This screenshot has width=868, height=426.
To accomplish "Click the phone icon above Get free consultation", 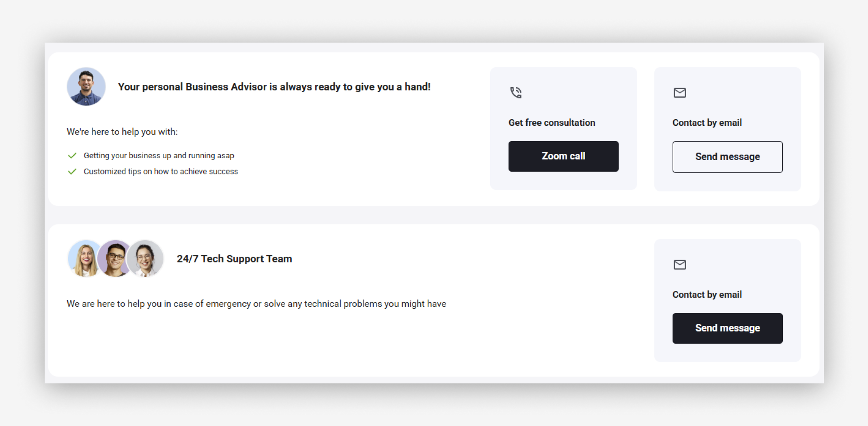I will 516,93.
